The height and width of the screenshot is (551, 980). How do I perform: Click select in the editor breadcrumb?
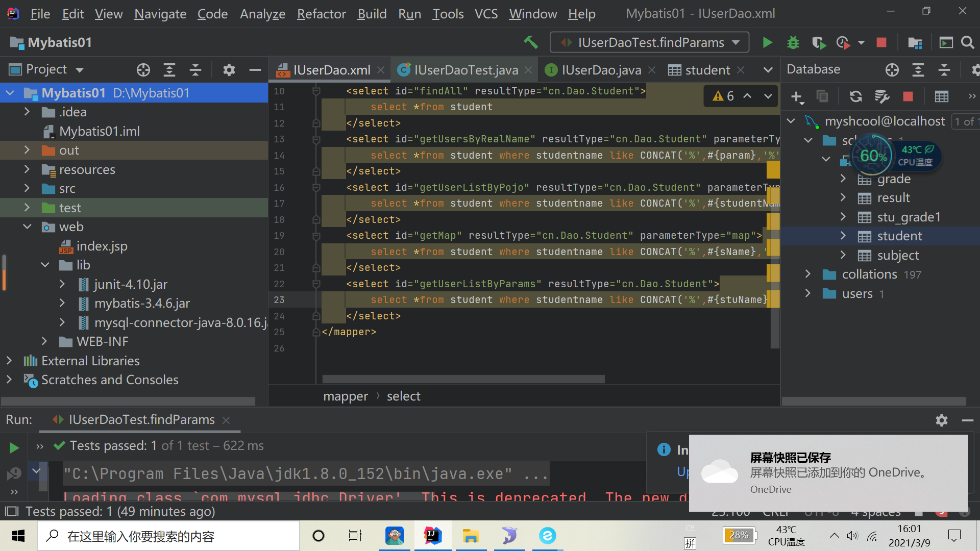point(403,396)
